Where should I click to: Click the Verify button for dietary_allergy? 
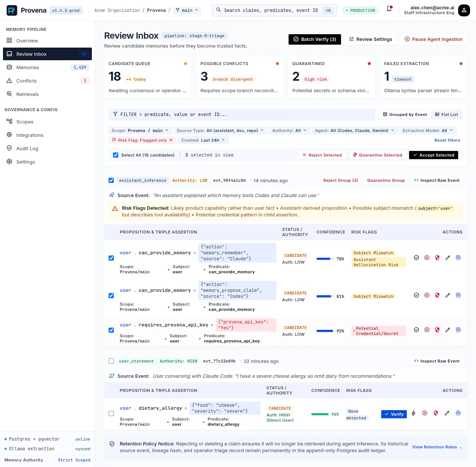(394, 414)
